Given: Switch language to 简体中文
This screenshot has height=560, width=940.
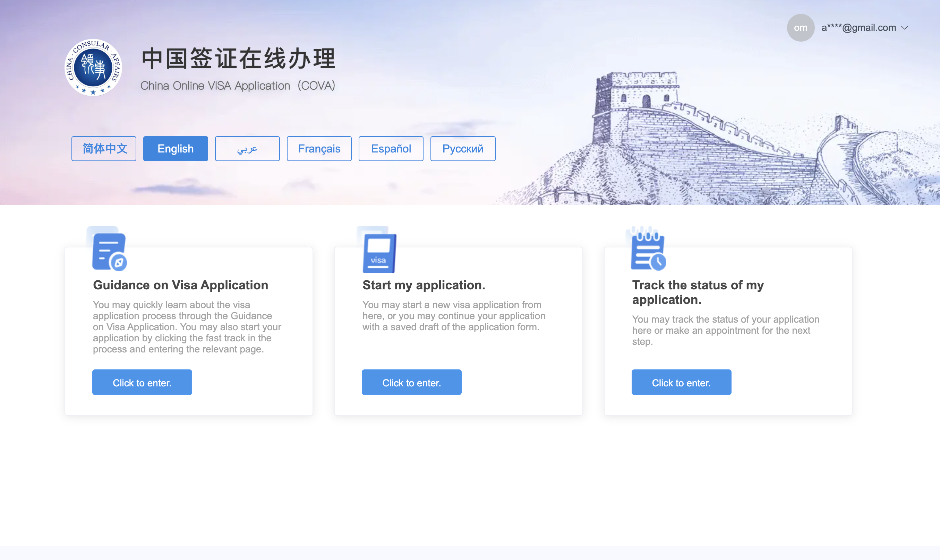Looking at the screenshot, I should [104, 149].
